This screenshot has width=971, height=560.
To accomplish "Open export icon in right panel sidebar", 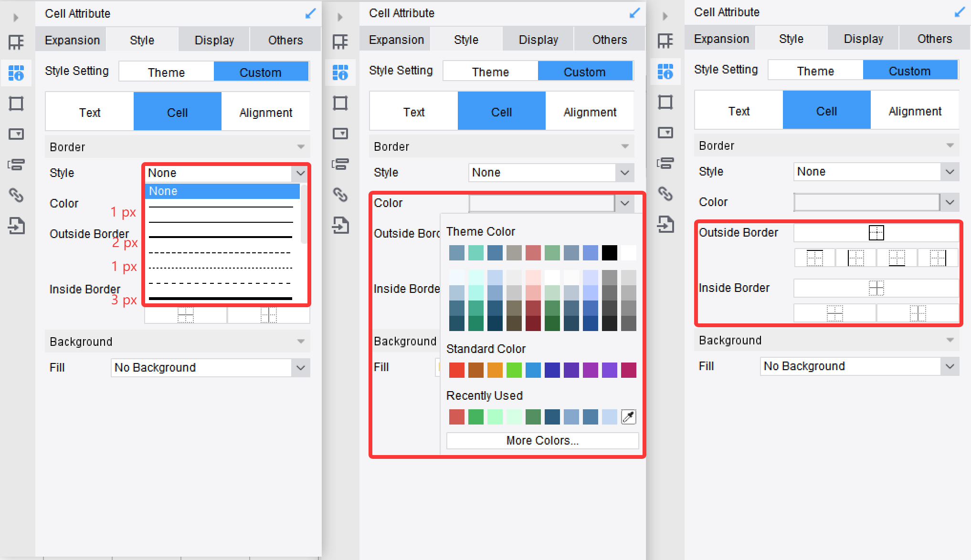I will 665,224.
